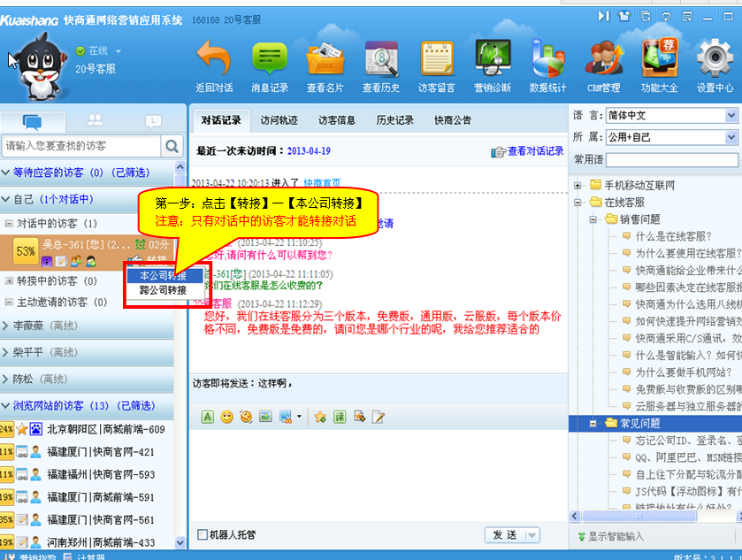
Task: Click the skin-change shirt icon in title bar
Action: tap(624, 16)
